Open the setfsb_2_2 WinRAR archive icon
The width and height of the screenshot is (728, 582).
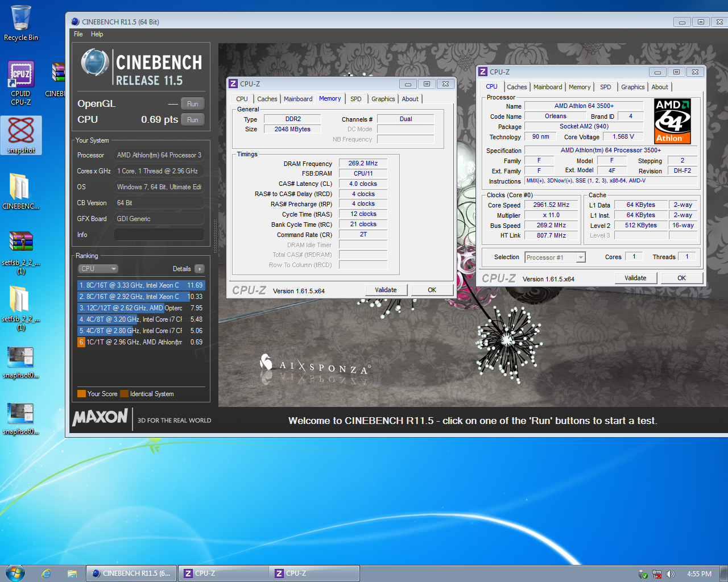point(21,252)
